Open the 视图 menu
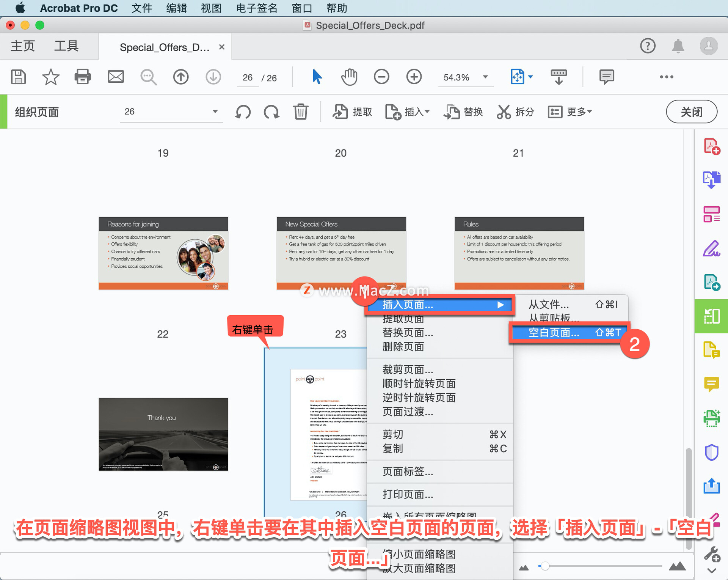The width and height of the screenshot is (728, 580). tap(211, 8)
